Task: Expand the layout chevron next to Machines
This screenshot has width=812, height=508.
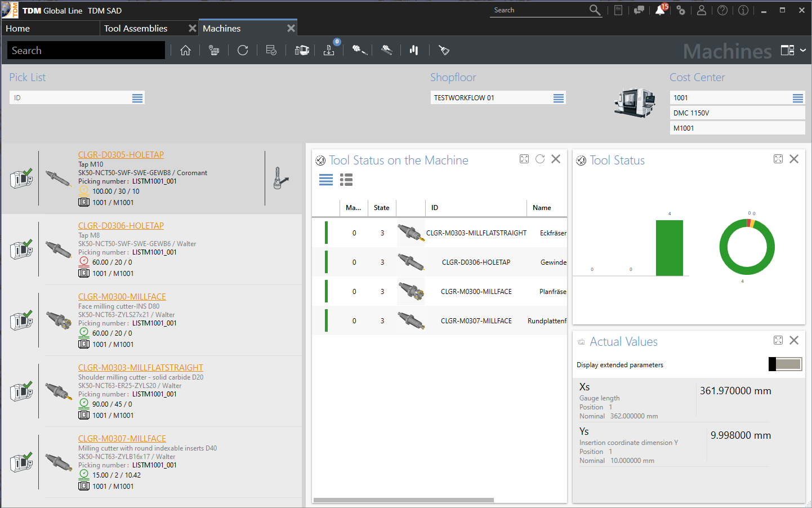Action: click(x=803, y=51)
